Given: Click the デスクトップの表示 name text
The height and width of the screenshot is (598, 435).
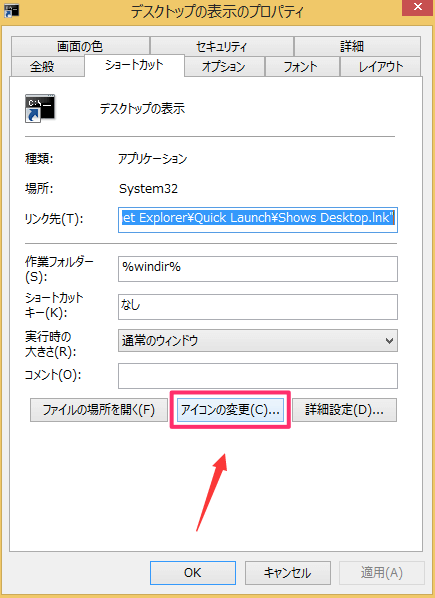Looking at the screenshot, I should tap(142, 109).
